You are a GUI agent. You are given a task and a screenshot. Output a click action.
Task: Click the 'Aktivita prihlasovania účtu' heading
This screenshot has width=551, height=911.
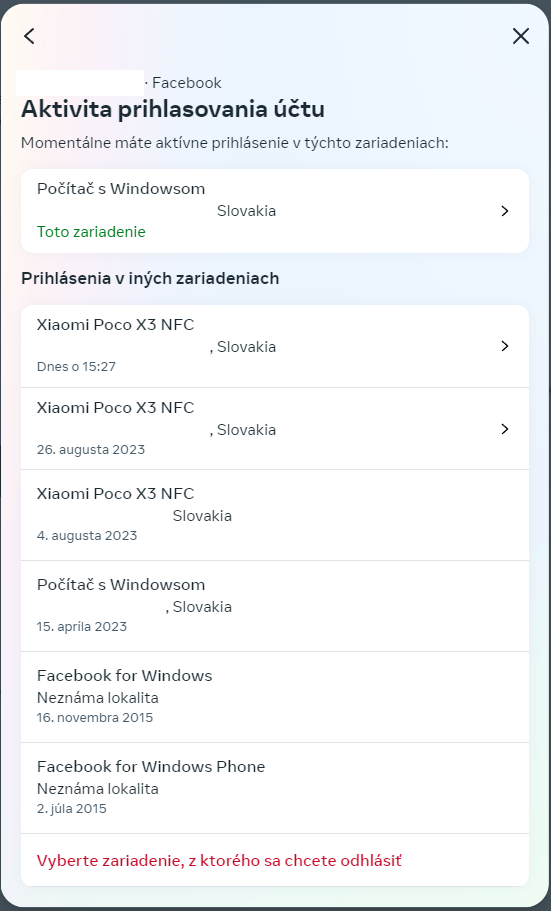(x=173, y=109)
